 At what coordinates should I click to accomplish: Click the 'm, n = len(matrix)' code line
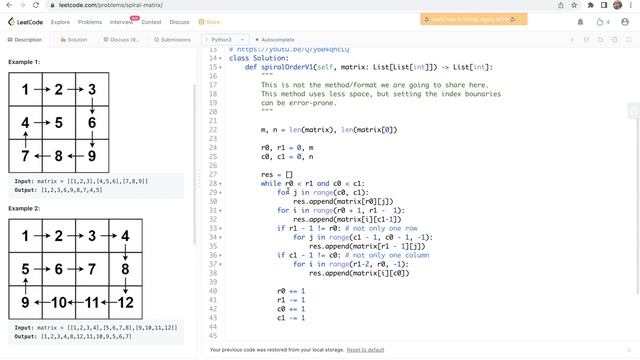(329, 130)
